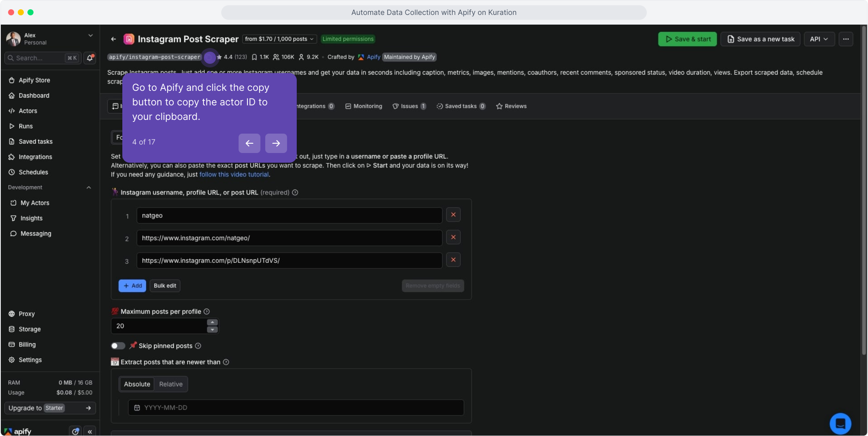Click the Limited permissions badge
868x436 pixels.
point(348,39)
